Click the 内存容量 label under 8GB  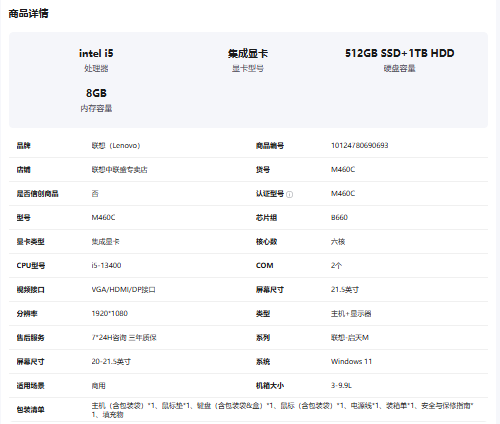coord(96,108)
